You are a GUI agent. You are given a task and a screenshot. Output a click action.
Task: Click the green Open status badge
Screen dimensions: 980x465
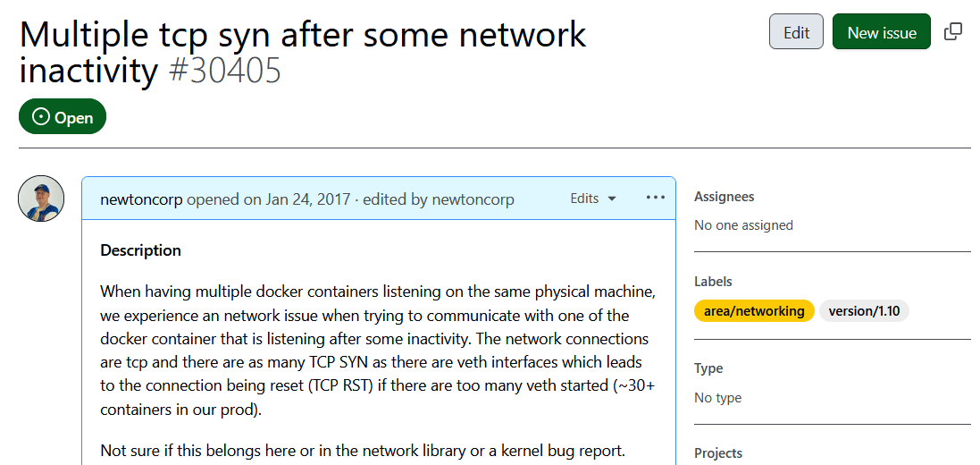point(63,117)
